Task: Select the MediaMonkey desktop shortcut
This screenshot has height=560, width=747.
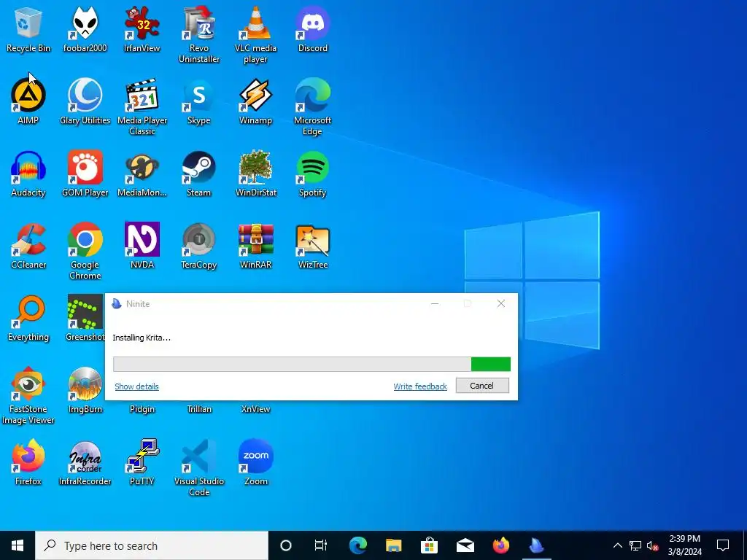Action: coord(142,174)
